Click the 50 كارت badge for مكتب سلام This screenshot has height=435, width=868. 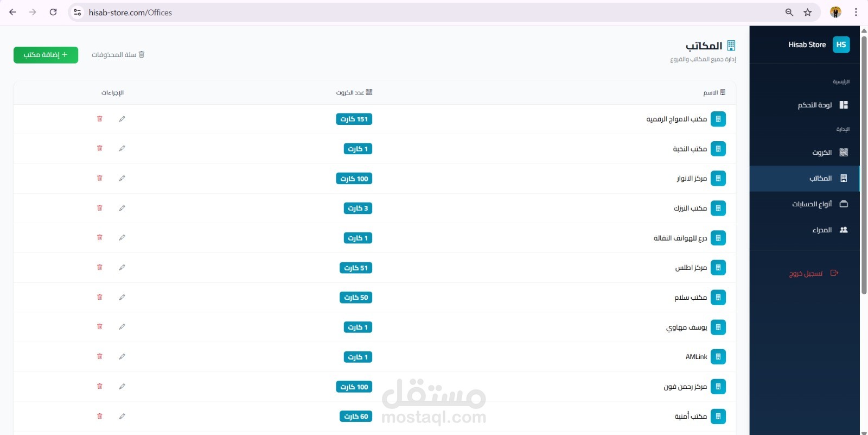(356, 297)
